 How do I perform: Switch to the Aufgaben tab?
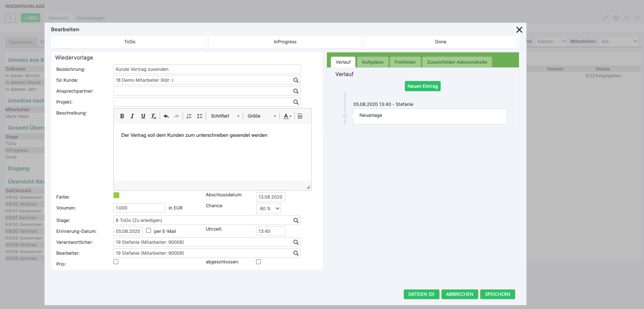click(372, 62)
